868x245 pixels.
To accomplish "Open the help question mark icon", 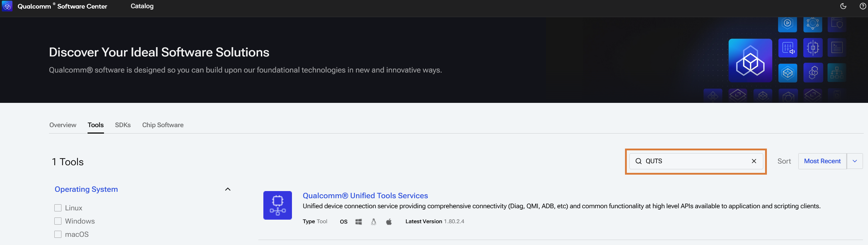I will [863, 6].
